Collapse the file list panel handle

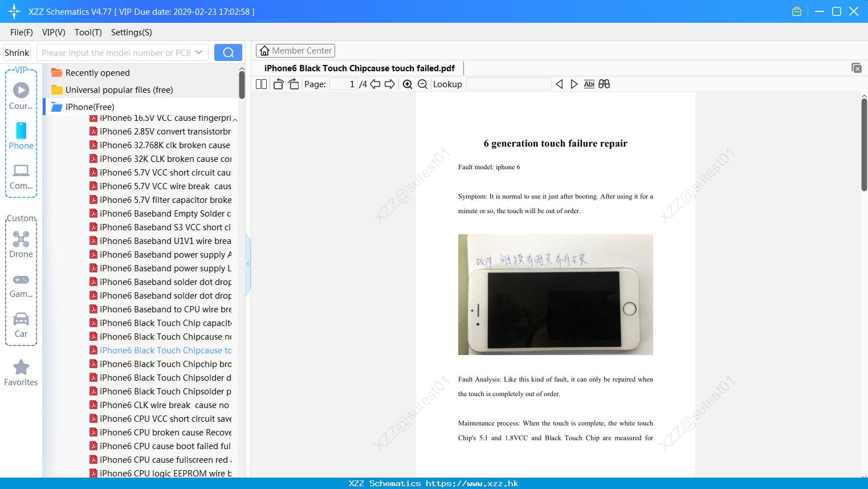tap(248, 264)
